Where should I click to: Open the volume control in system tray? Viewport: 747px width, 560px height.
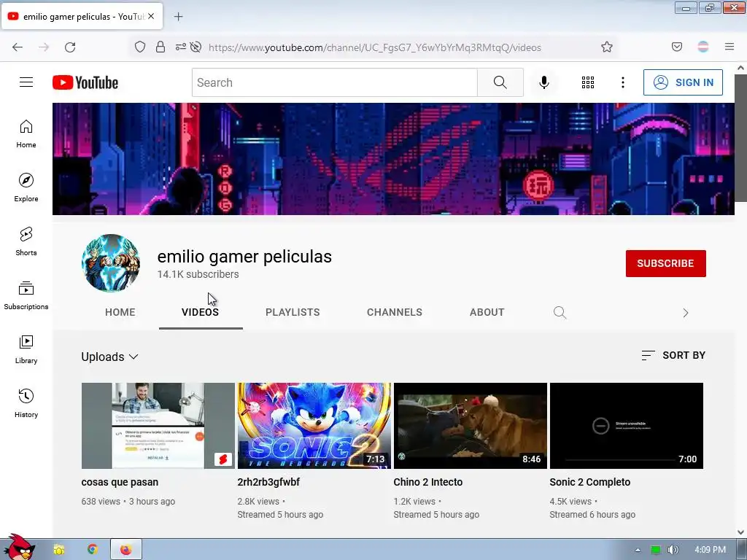pos(673,550)
